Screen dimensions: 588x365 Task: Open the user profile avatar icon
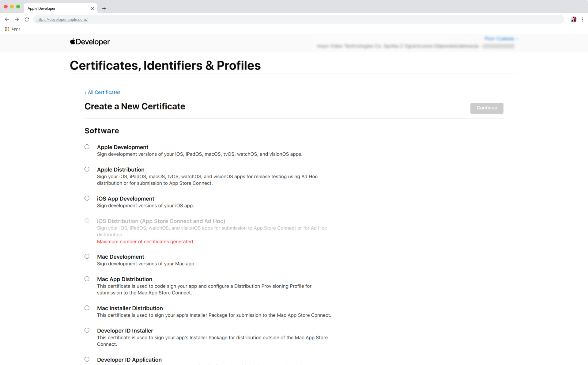pos(574,19)
